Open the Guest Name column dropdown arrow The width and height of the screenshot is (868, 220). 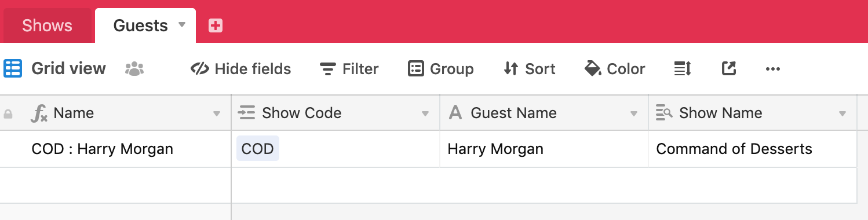click(634, 113)
